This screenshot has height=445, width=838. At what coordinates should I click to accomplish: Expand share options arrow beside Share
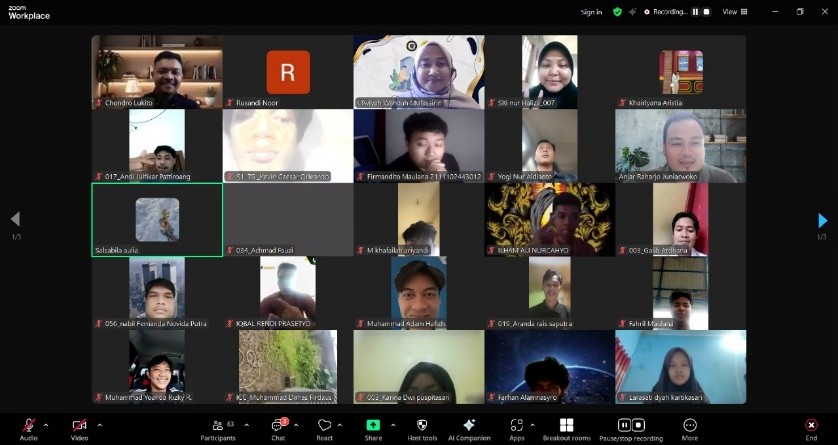pos(393,425)
